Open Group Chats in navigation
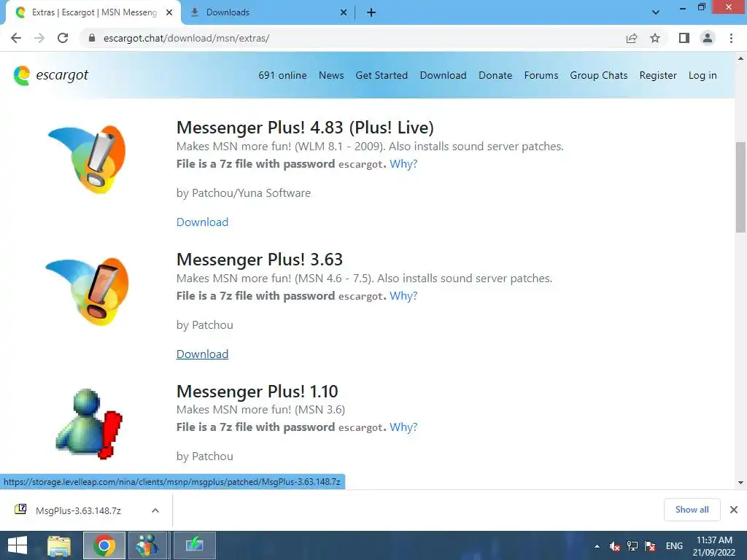This screenshot has width=747, height=560. tap(599, 75)
